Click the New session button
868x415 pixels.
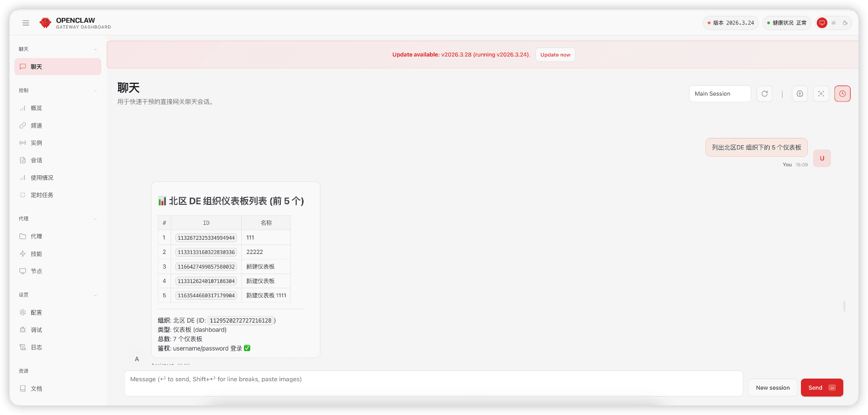tap(773, 388)
